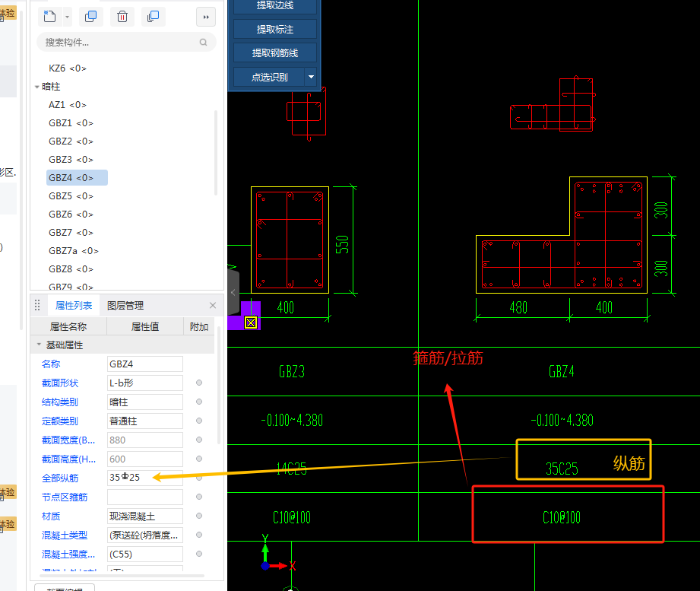
Task: Click the properties horizontal scrollbar
Action: tap(121, 576)
